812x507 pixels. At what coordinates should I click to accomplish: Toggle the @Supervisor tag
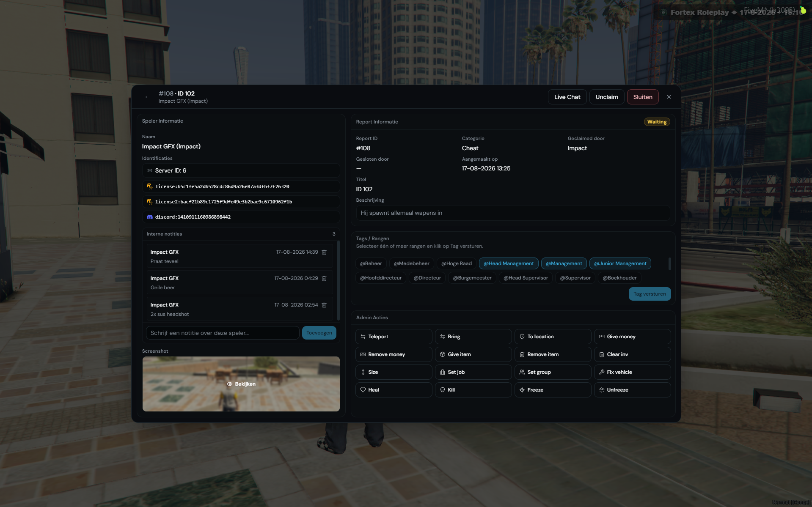point(575,278)
